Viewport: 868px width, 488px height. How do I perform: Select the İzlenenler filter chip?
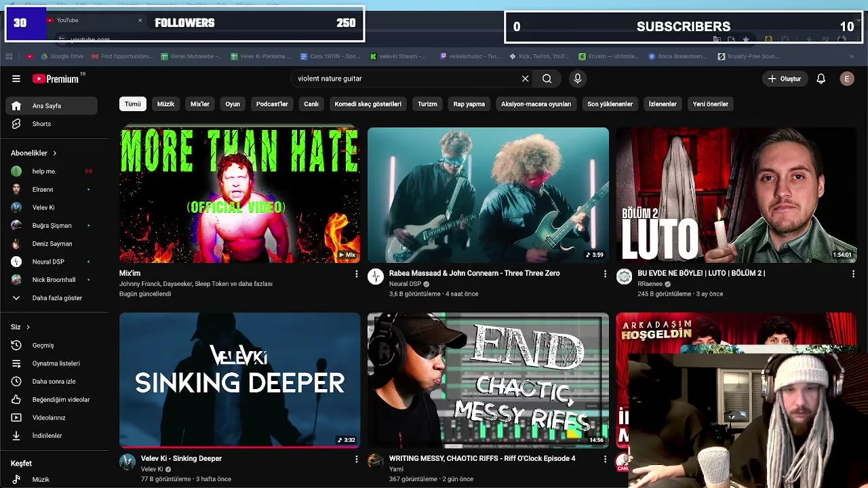663,104
